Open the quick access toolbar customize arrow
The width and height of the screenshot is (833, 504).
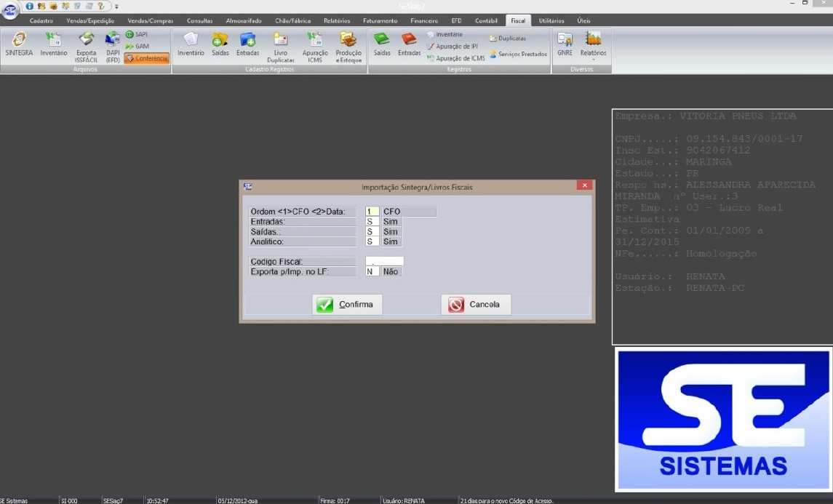(x=116, y=6)
